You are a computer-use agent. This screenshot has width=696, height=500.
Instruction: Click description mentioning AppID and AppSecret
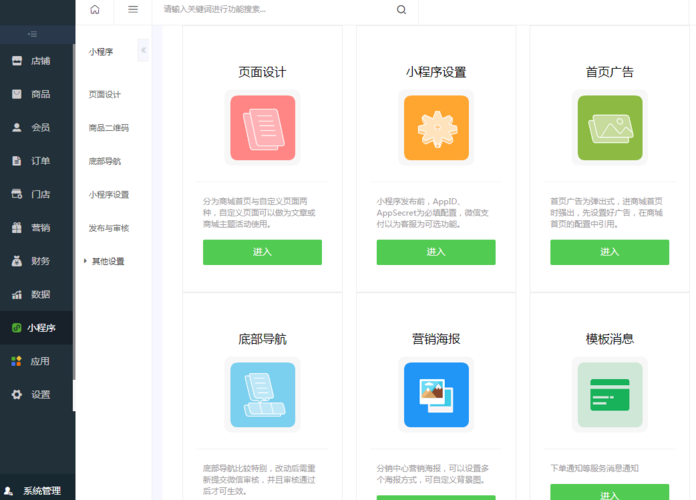tap(433, 213)
